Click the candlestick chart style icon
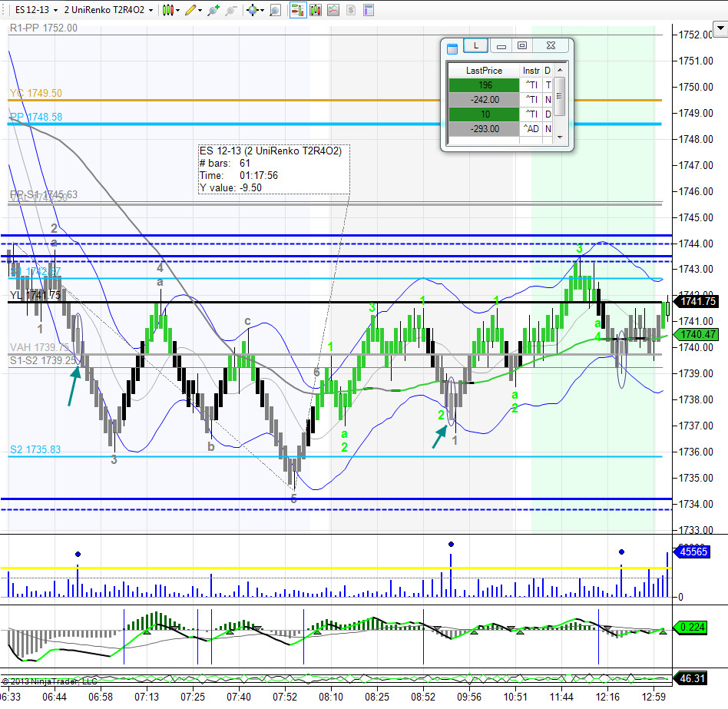 168,10
